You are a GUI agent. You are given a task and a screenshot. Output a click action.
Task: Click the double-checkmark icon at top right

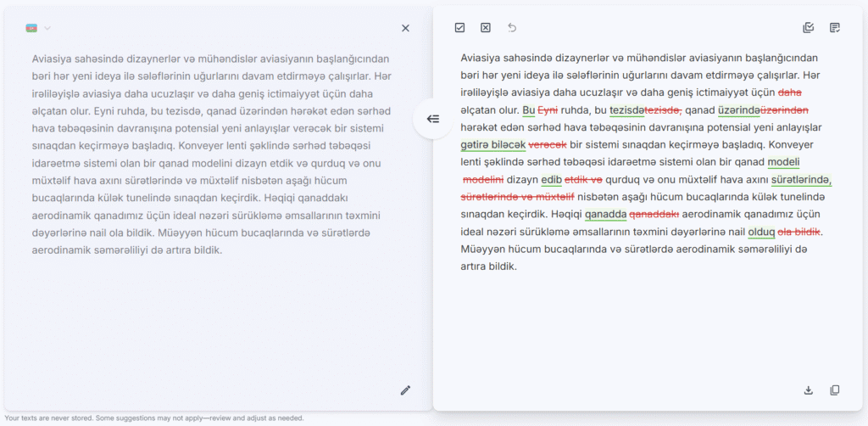(809, 28)
